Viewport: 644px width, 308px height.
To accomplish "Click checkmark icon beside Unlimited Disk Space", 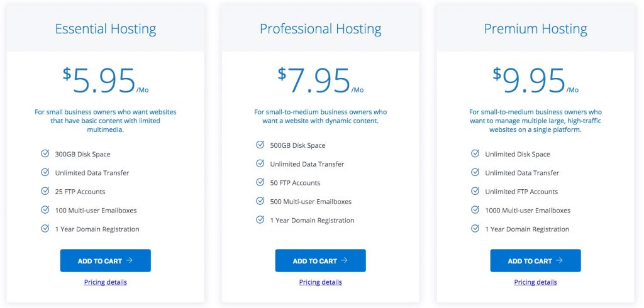I will (475, 153).
